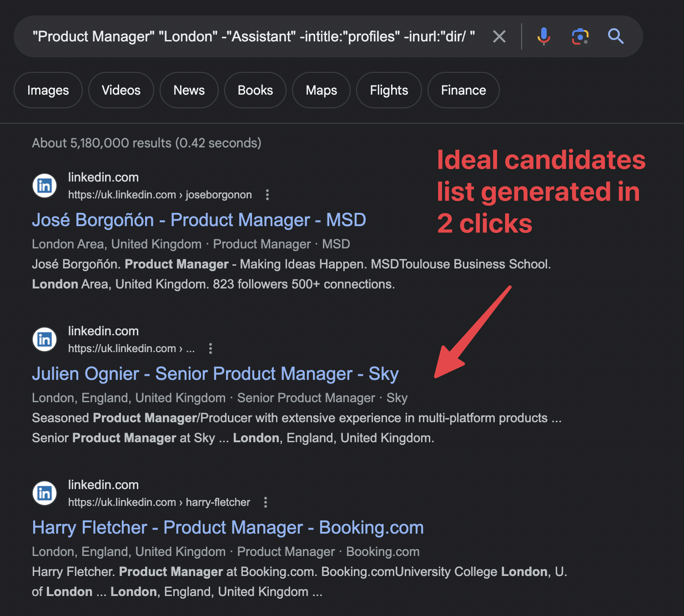The width and height of the screenshot is (684, 616).
Task: Open Google Lens camera search
Action: [579, 36]
